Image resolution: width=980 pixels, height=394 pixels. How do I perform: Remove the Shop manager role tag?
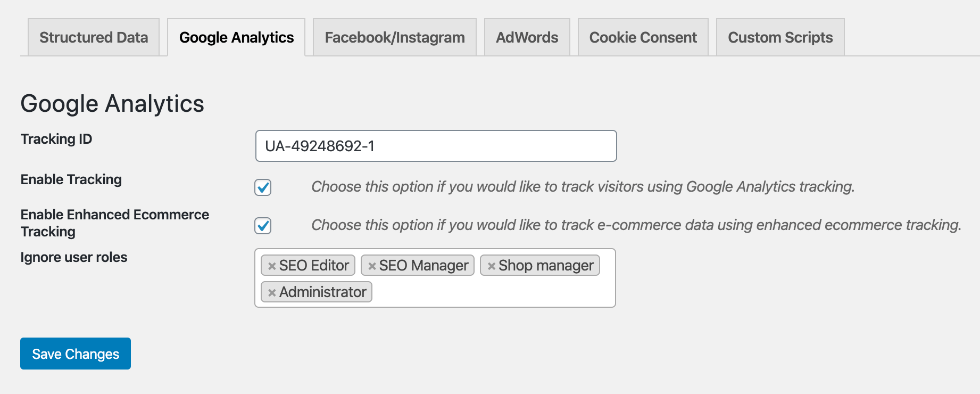coord(491,266)
